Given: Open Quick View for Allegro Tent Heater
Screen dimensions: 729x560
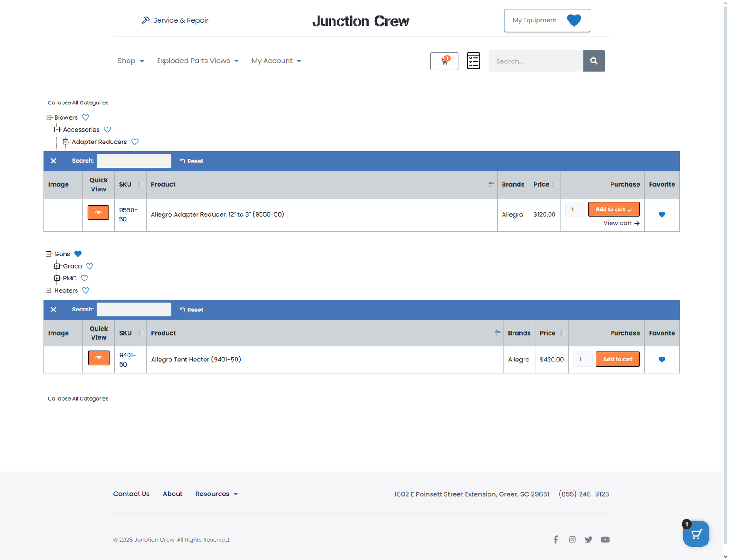Looking at the screenshot, I should (x=99, y=358).
